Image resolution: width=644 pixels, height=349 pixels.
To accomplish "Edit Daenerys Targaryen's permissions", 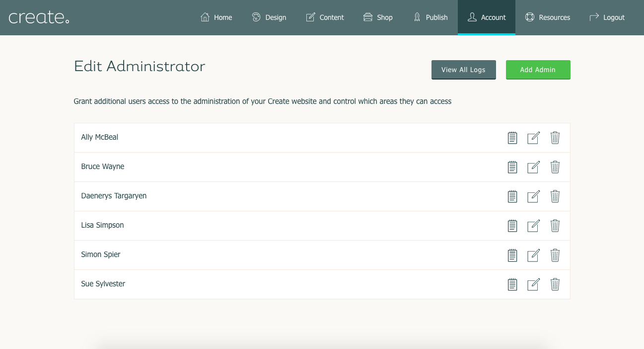I will click(x=533, y=196).
